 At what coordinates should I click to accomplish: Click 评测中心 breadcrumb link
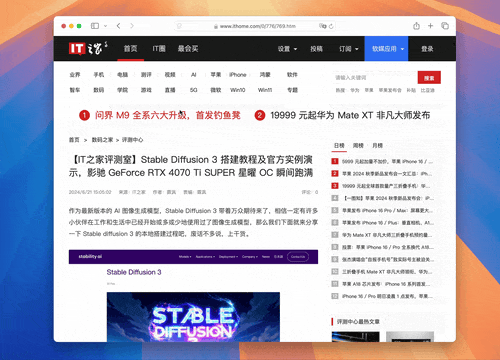tap(132, 140)
